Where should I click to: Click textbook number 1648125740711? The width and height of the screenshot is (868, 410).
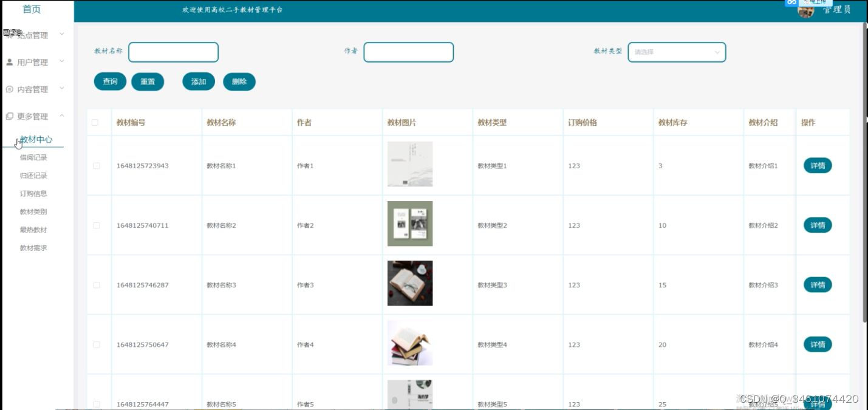click(143, 225)
